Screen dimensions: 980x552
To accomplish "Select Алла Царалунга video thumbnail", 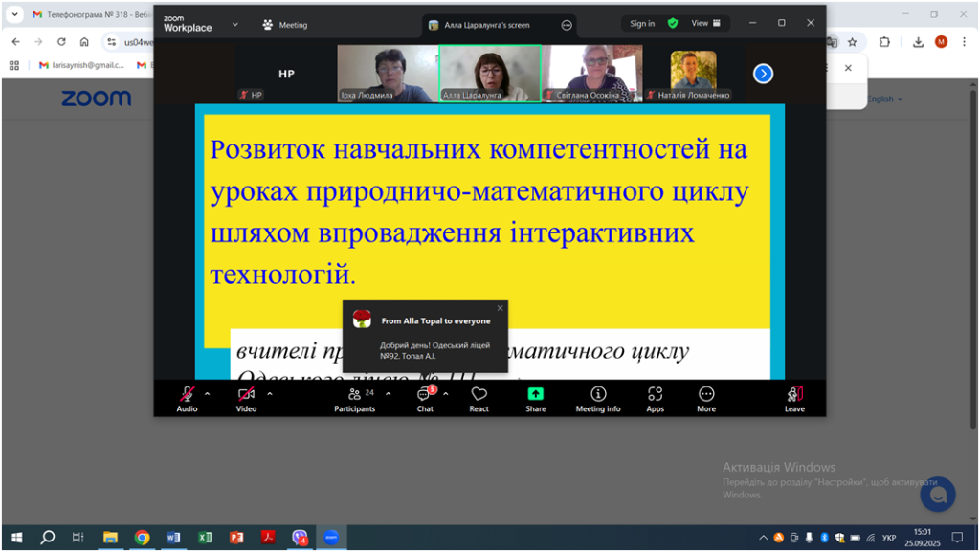I will (490, 74).
